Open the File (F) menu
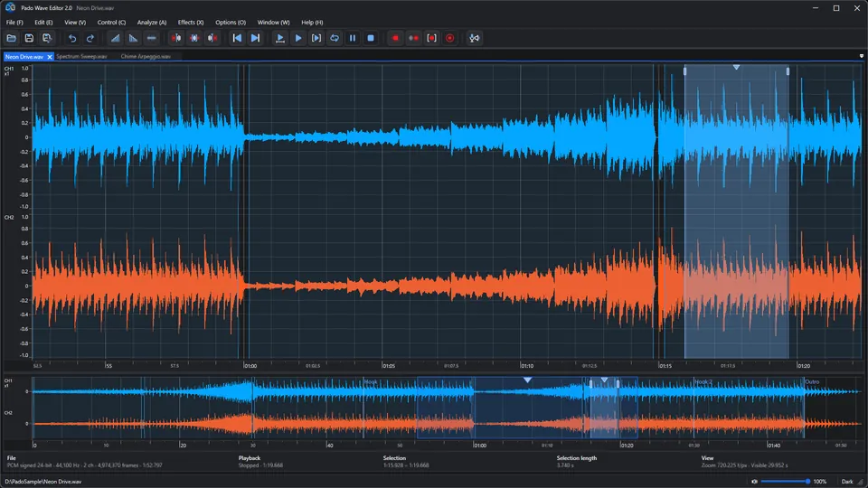Image resolution: width=868 pixels, height=488 pixels. pos(14,23)
